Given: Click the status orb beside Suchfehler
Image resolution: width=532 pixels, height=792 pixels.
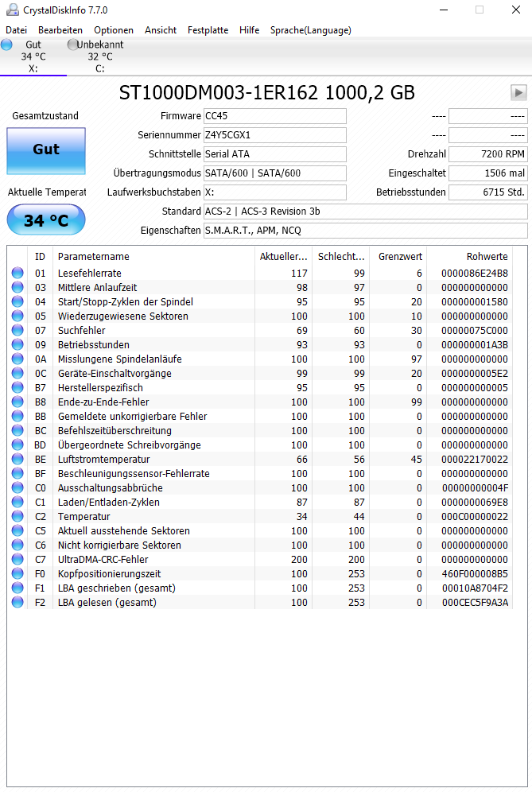Looking at the screenshot, I should pyautogui.click(x=17, y=330).
